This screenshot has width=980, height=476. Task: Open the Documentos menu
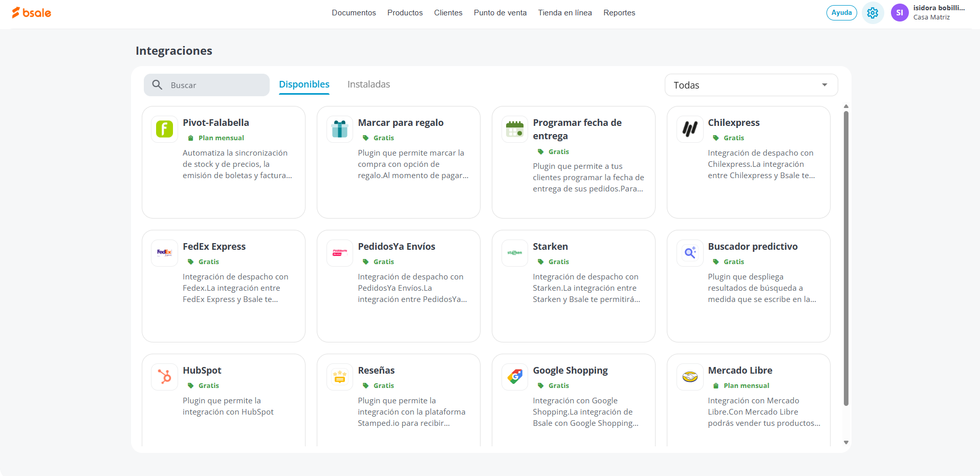[354, 13]
